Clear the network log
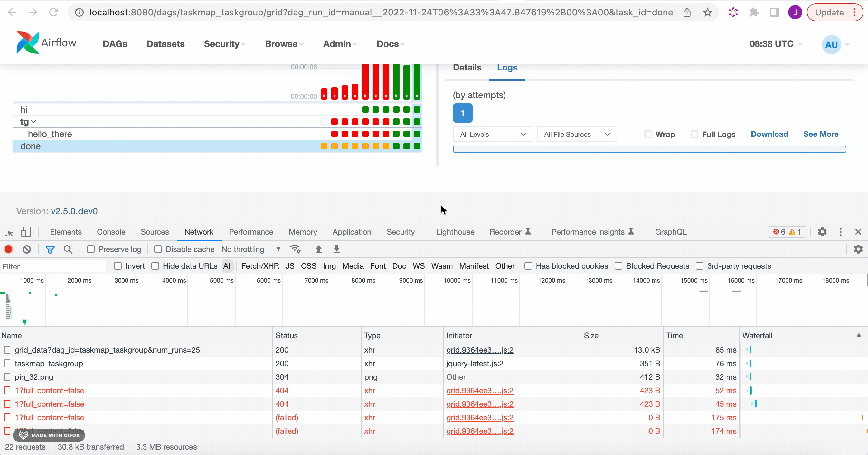This screenshot has width=868, height=455. click(x=27, y=249)
